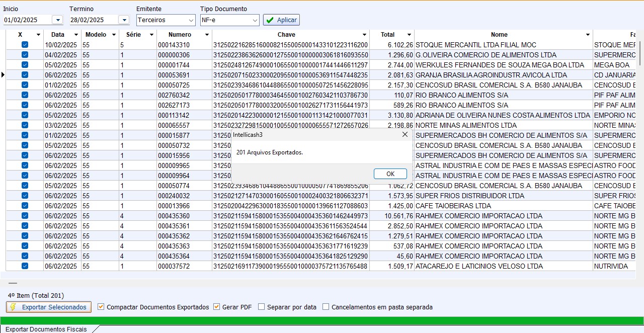The image size is (644, 333).
Task: Click the Aplicar button with green checkmark
Action: click(281, 20)
